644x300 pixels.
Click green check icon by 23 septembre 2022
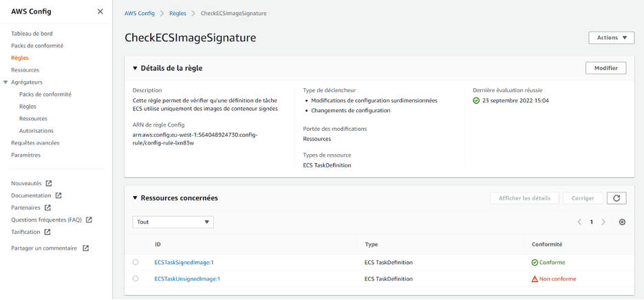click(476, 100)
